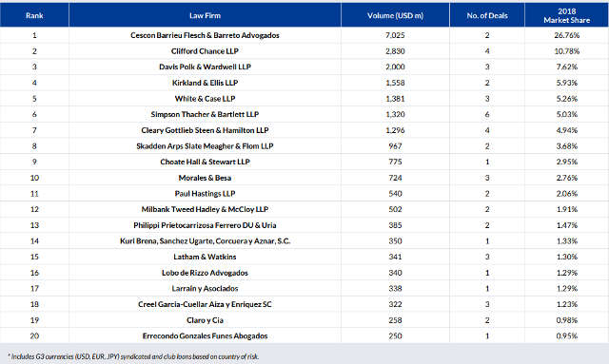Select Errecondo Gonzales Funes Abogados
This screenshot has height=364, width=609.
[x=206, y=336]
